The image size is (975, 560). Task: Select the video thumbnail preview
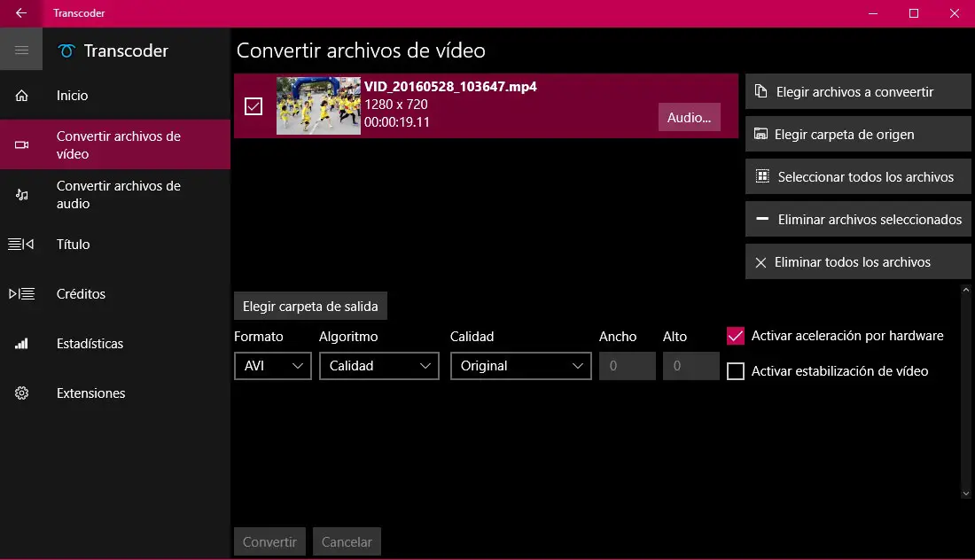[x=318, y=106]
